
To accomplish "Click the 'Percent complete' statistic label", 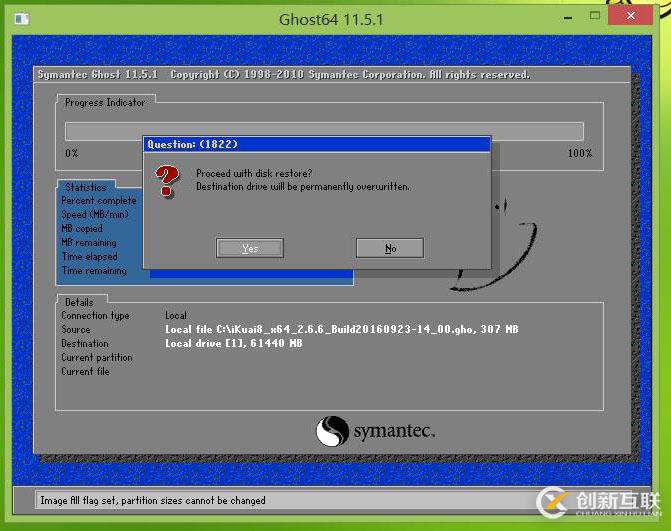I will (98, 200).
